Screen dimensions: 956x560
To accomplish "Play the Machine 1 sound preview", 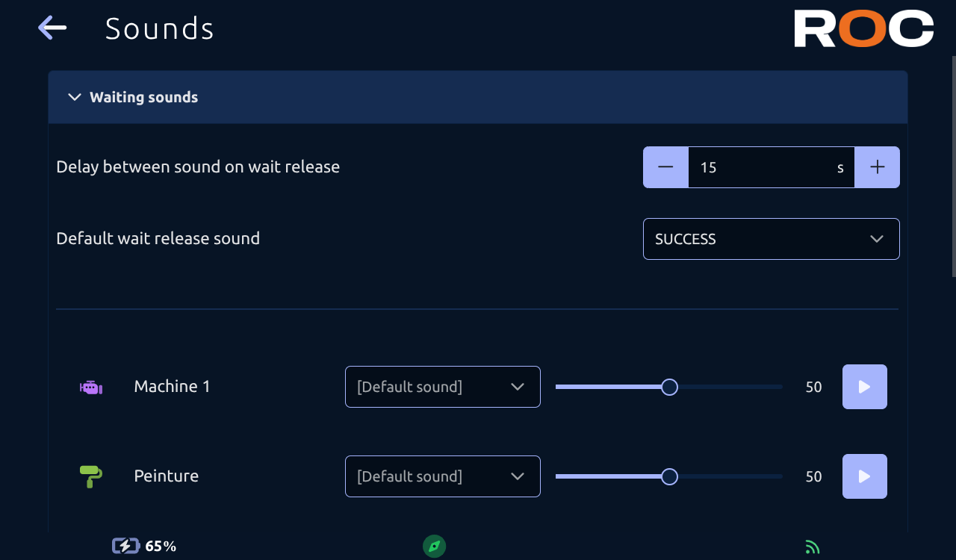I will pyautogui.click(x=865, y=387).
